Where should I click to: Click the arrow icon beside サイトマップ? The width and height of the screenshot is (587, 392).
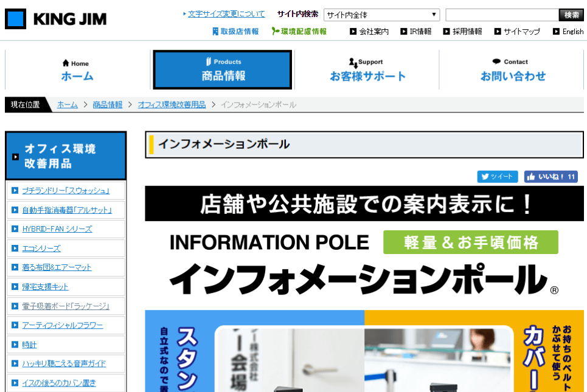pos(498,32)
